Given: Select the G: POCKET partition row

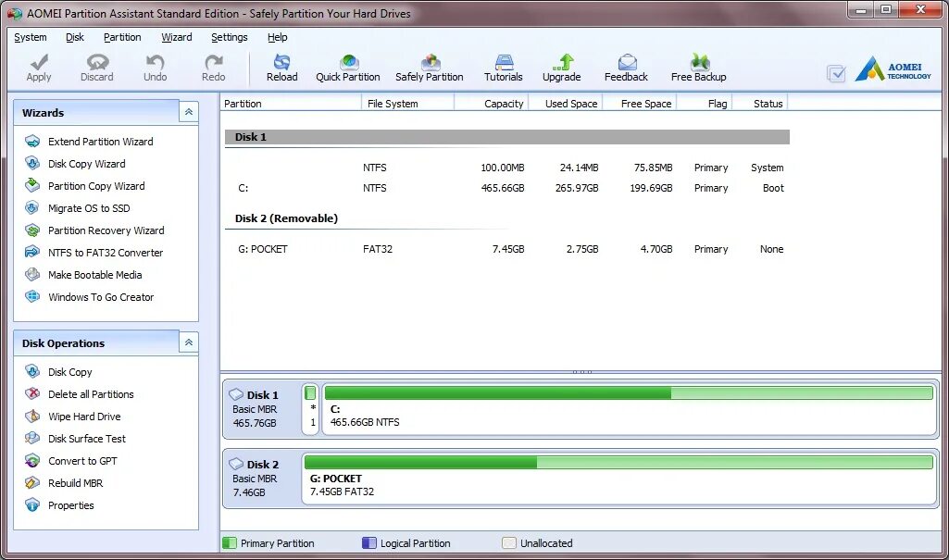Looking at the screenshot, I should pyautogui.click(x=507, y=249).
